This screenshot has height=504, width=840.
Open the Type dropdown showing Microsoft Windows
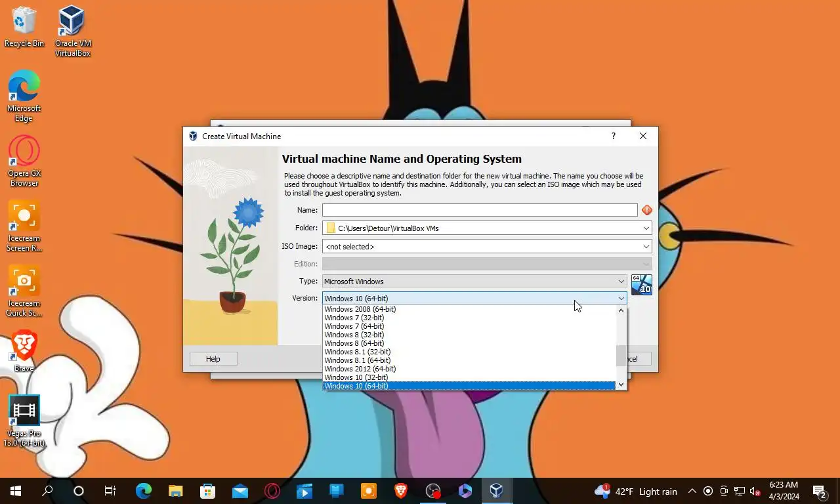coord(474,281)
